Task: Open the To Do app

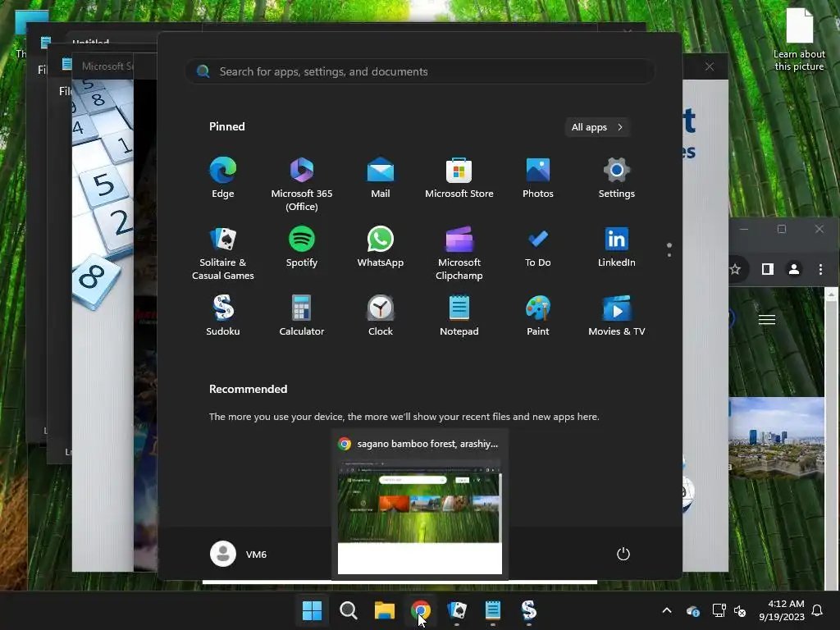Action: click(538, 248)
